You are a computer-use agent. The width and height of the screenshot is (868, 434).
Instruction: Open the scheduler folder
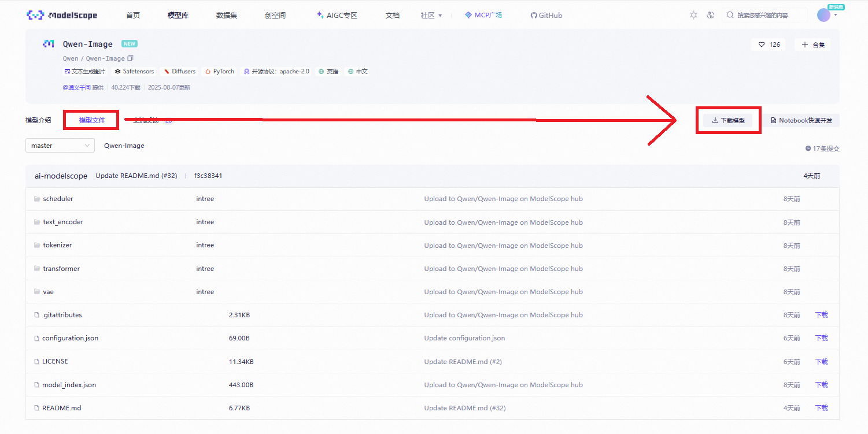[x=58, y=199]
